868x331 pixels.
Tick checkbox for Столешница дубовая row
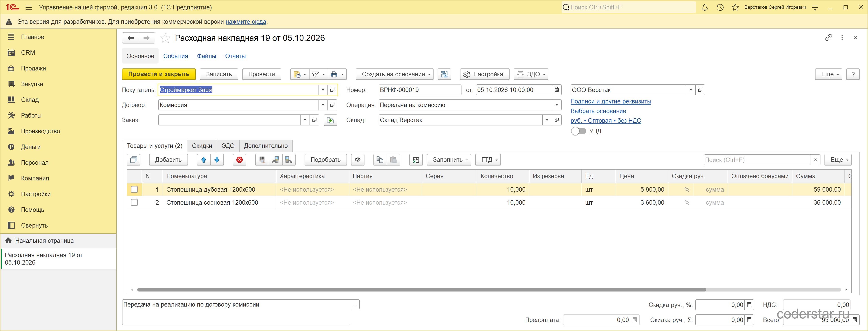click(134, 190)
